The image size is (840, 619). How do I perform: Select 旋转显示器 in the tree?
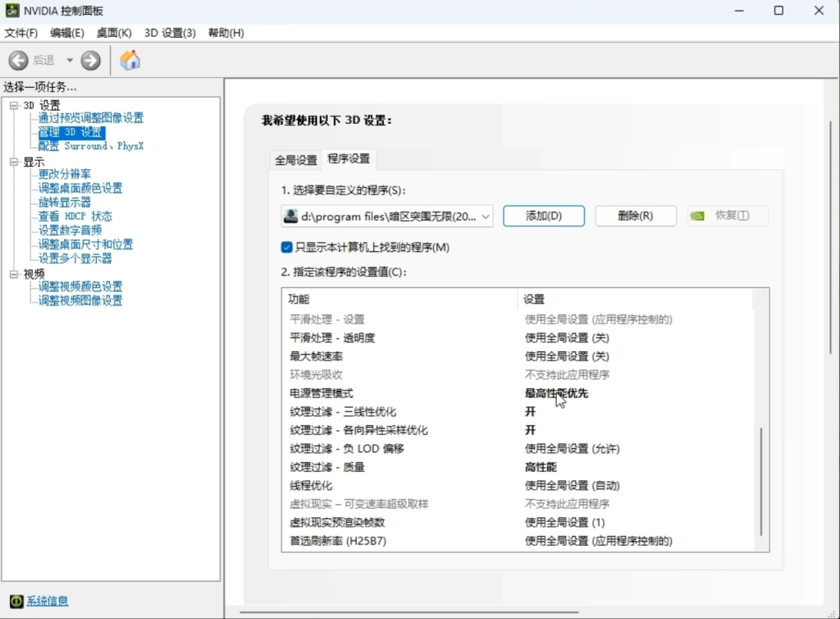pos(64,202)
